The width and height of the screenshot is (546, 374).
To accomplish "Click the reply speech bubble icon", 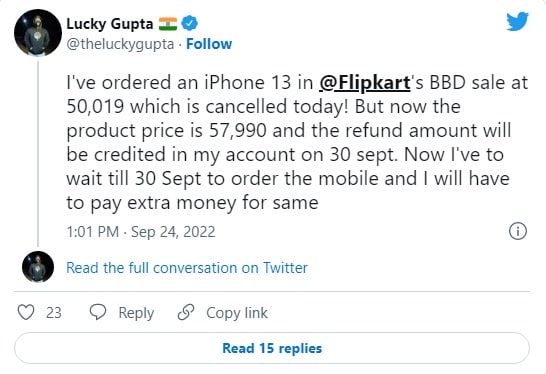I will click(x=98, y=312).
